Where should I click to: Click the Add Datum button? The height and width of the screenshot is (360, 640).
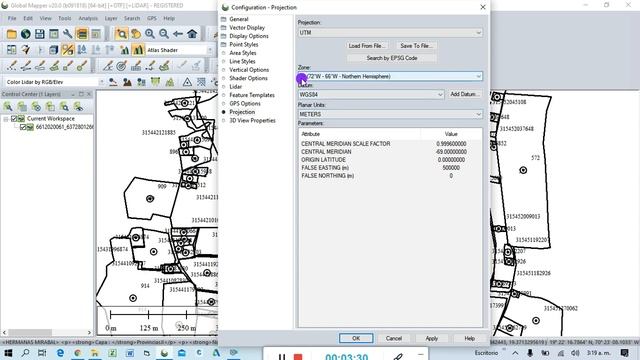464,94
